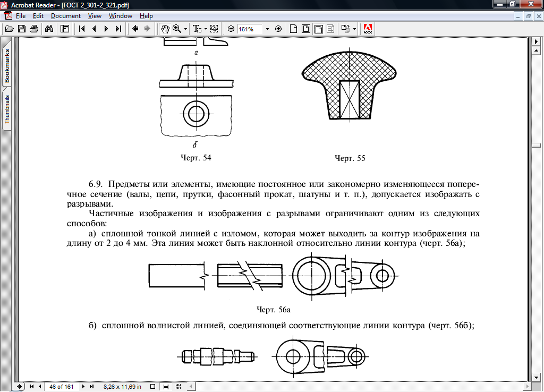This screenshot has height=392, width=544.
Task: Go to first page in status bar
Action: (31, 387)
